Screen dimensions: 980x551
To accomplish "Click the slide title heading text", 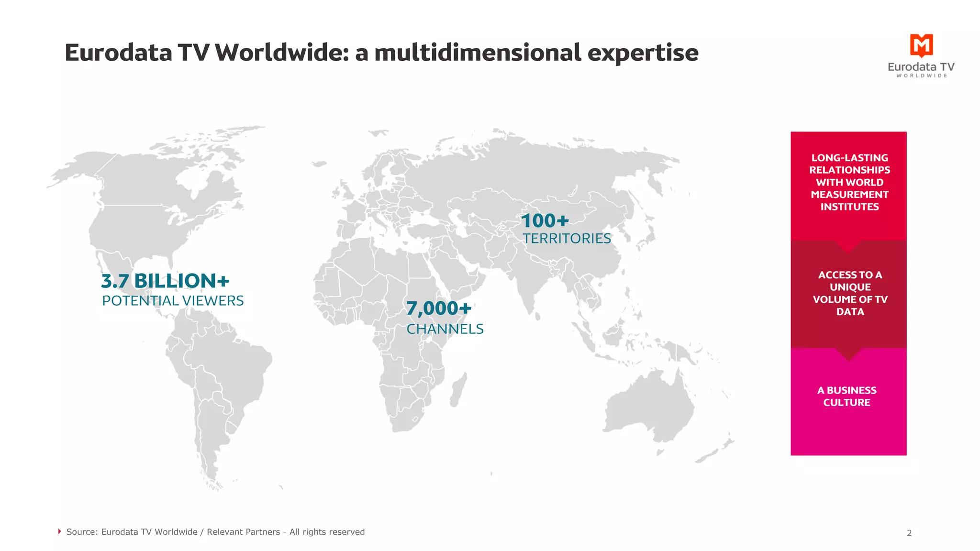I will click(x=381, y=52).
